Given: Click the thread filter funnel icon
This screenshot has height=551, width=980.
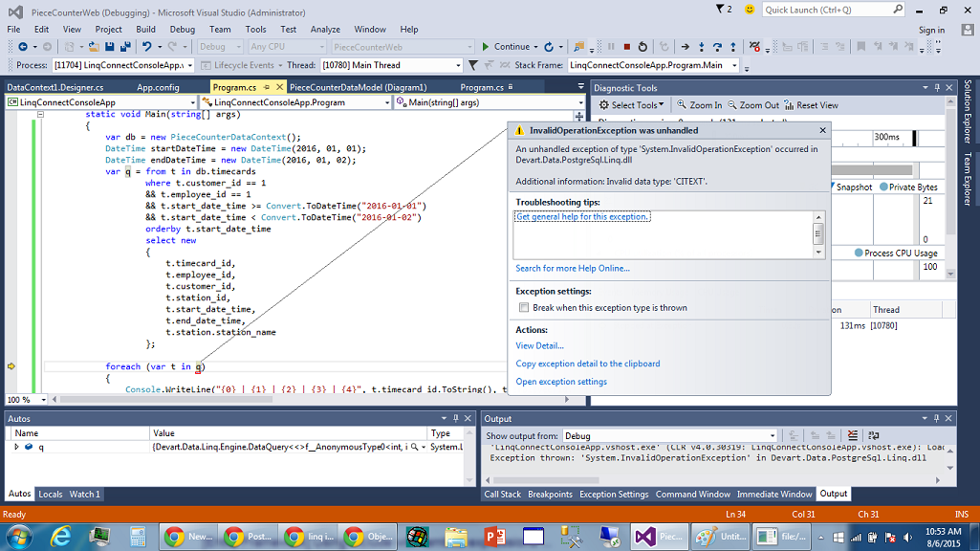Looking at the screenshot, I should click(x=473, y=65).
